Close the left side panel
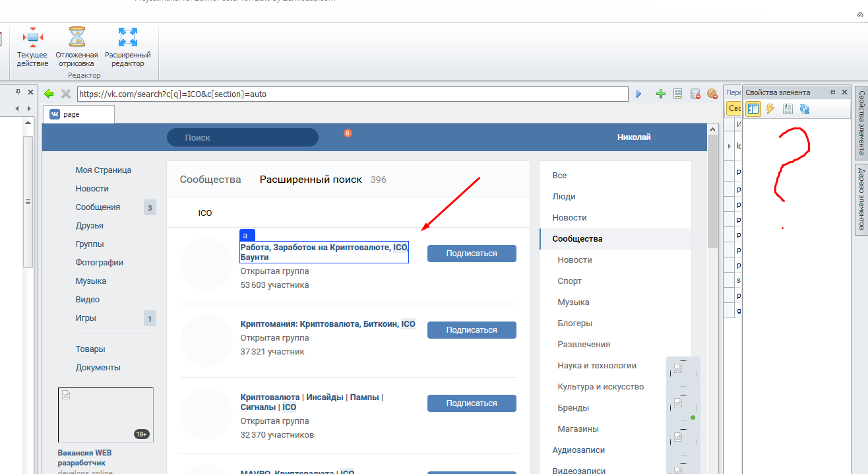 point(30,92)
